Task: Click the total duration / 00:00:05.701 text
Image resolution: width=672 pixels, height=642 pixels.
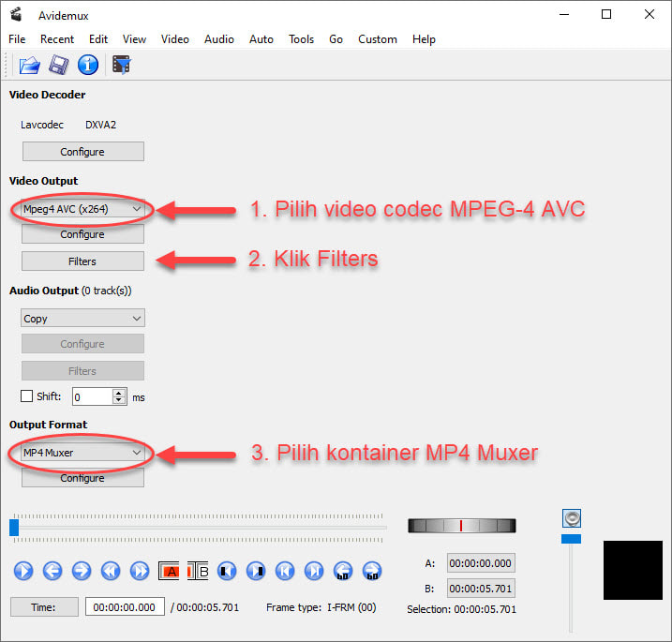Action: coord(204,607)
